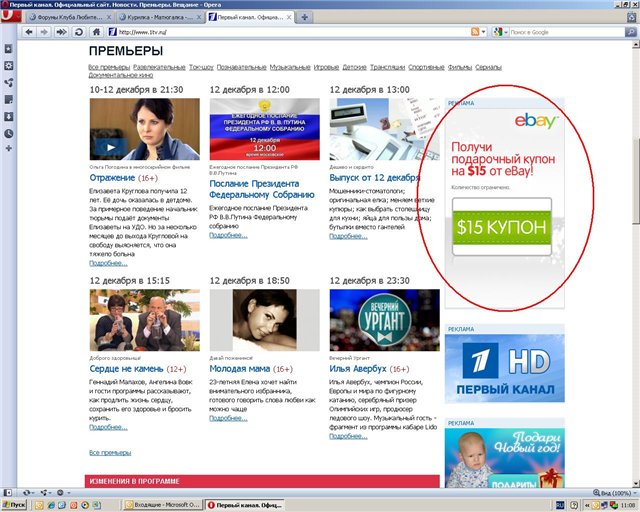This screenshot has width=640, height=512.
Task: Open the Выпуск от 12 декабря title
Action: point(375,178)
